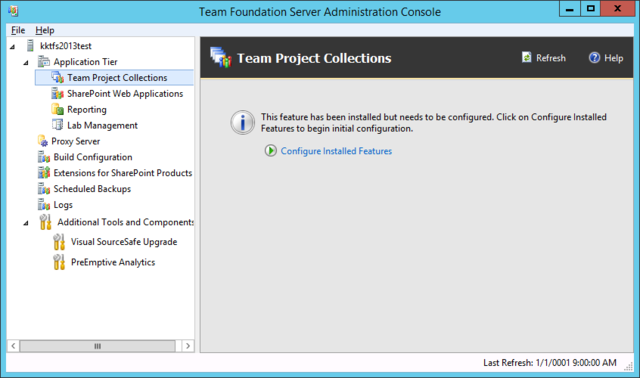640x378 pixels.
Task: Collapse Additional Tools and Components node
Action: point(26,223)
